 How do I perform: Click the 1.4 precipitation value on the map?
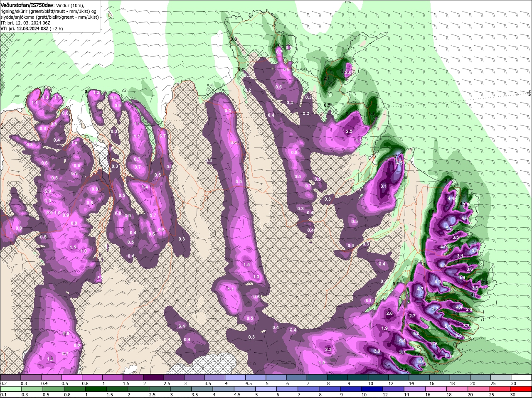[145, 187]
